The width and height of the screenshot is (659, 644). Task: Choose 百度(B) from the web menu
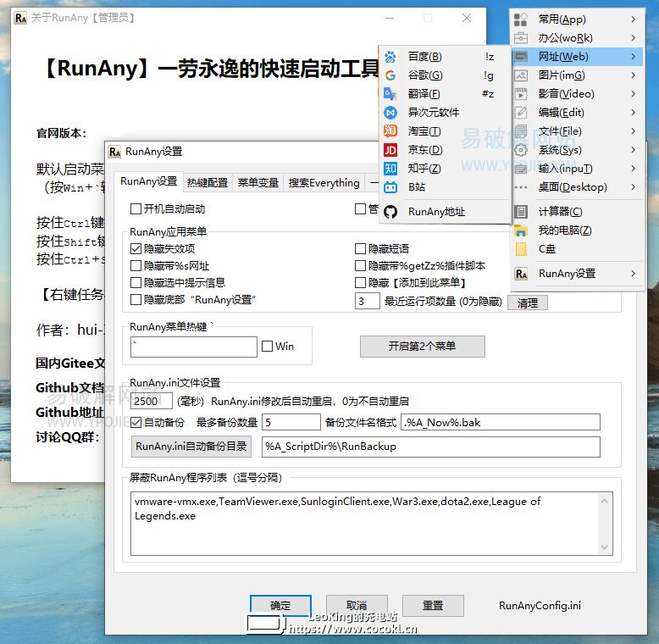point(445,57)
